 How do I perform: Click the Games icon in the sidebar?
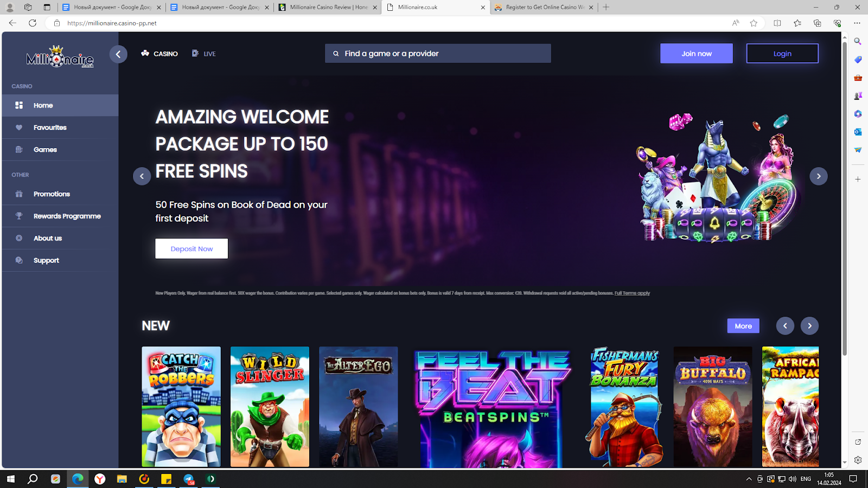19,150
